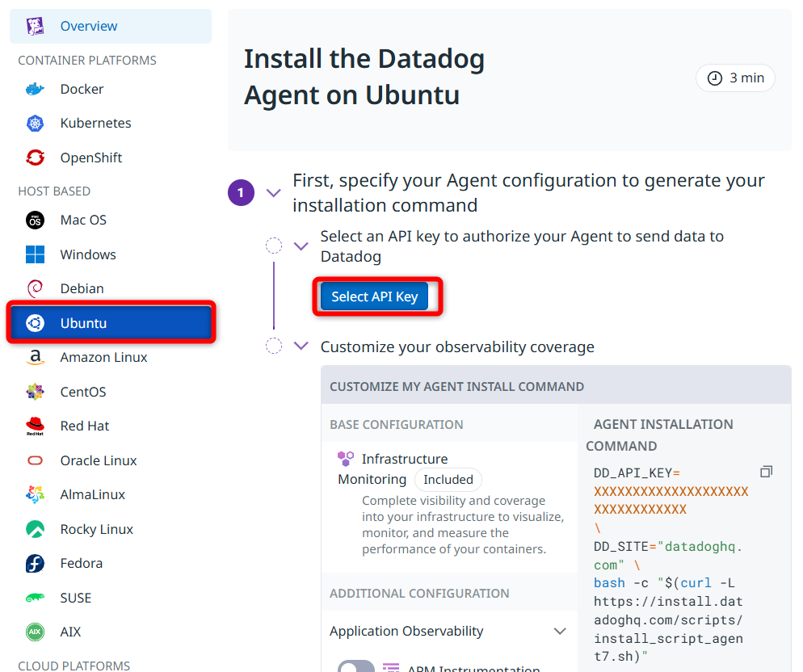
Task: Click the Debian swirl icon
Action: coord(35,288)
